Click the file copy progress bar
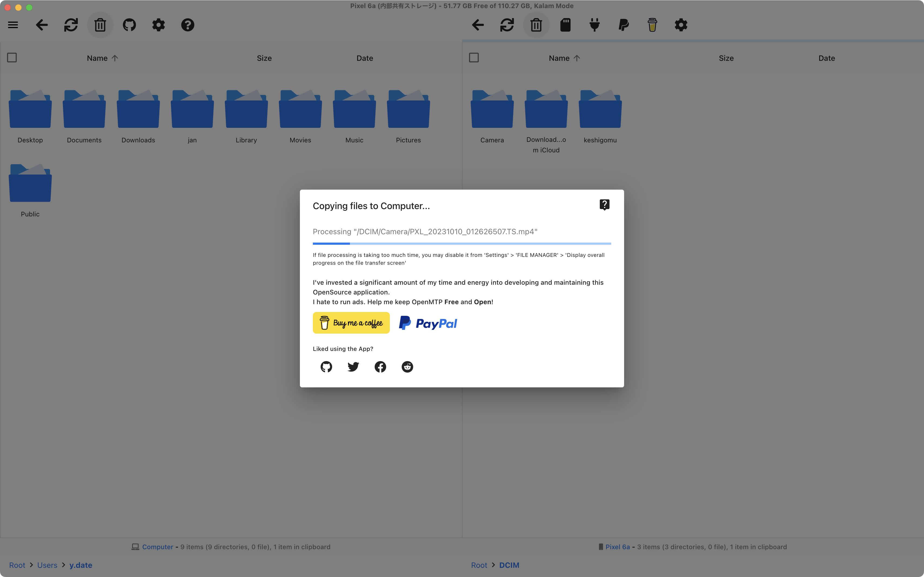Image resolution: width=924 pixels, height=577 pixels. coord(462,243)
